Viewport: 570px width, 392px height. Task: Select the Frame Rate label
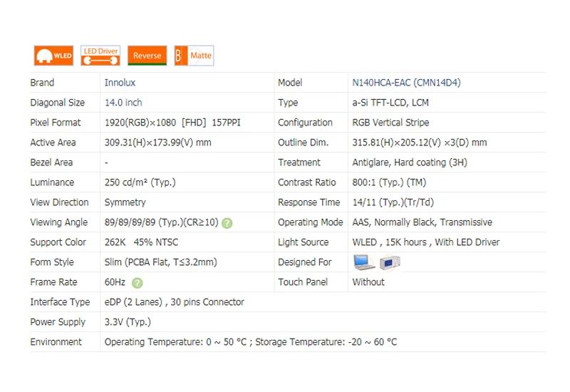click(x=53, y=282)
